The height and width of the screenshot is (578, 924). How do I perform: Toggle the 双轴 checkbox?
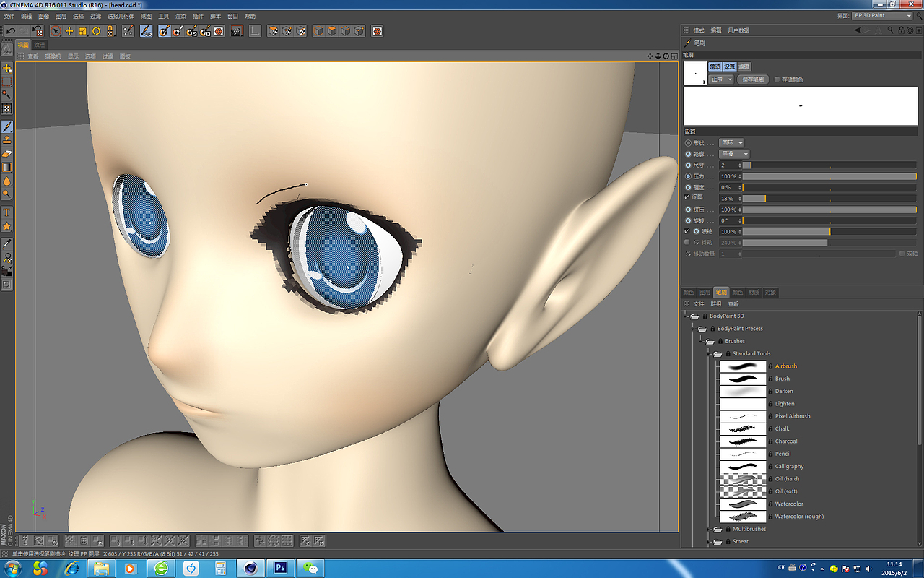(x=902, y=254)
